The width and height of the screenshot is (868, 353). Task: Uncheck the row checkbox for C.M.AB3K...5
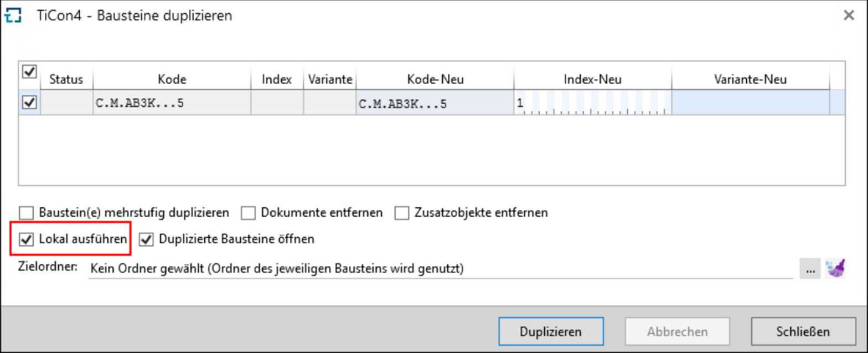point(29,103)
